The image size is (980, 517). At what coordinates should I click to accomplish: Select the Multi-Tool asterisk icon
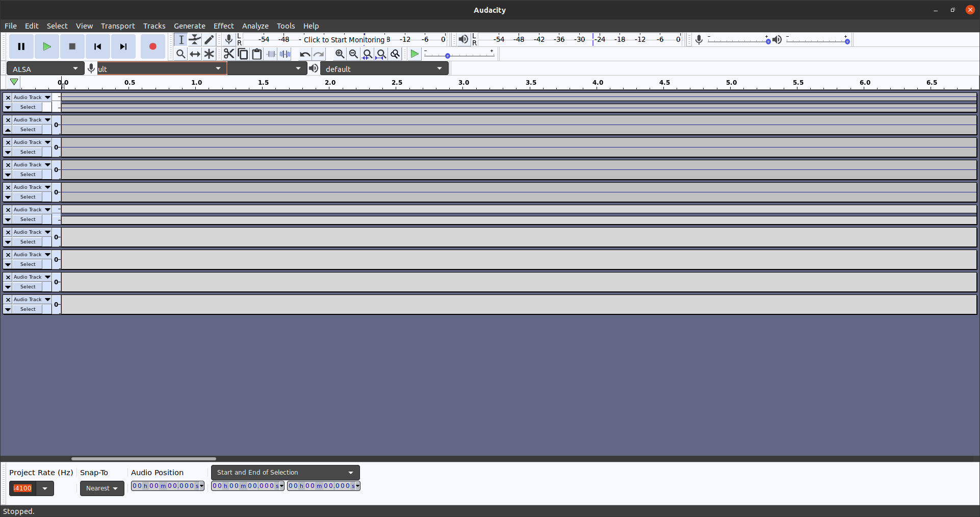209,54
